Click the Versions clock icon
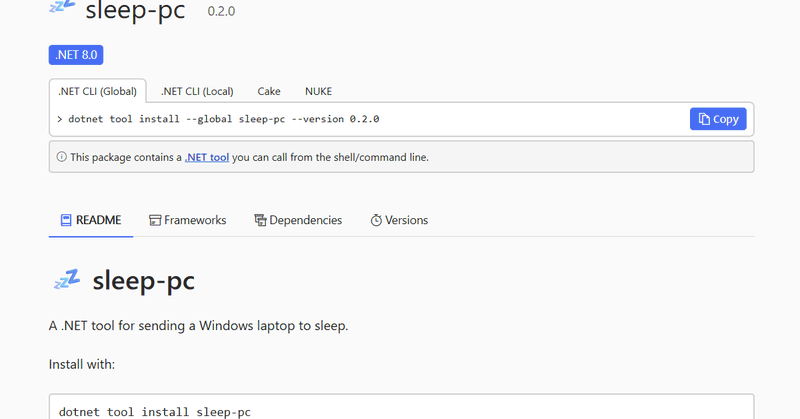The height and width of the screenshot is (419, 800). tap(376, 220)
